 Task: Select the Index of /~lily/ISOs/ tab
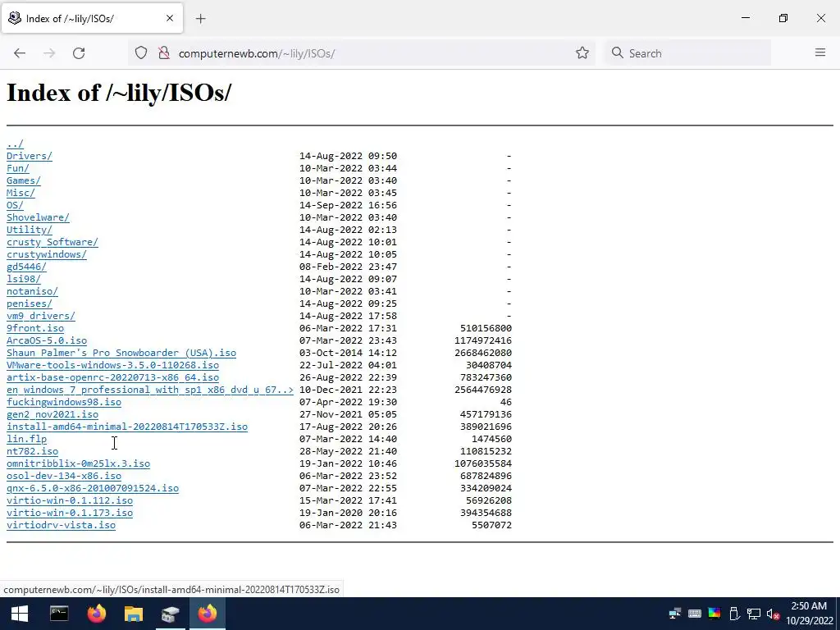[x=92, y=18]
